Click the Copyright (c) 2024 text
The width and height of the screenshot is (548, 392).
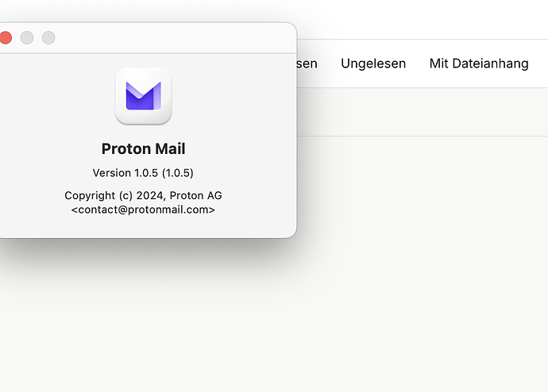tap(114, 195)
